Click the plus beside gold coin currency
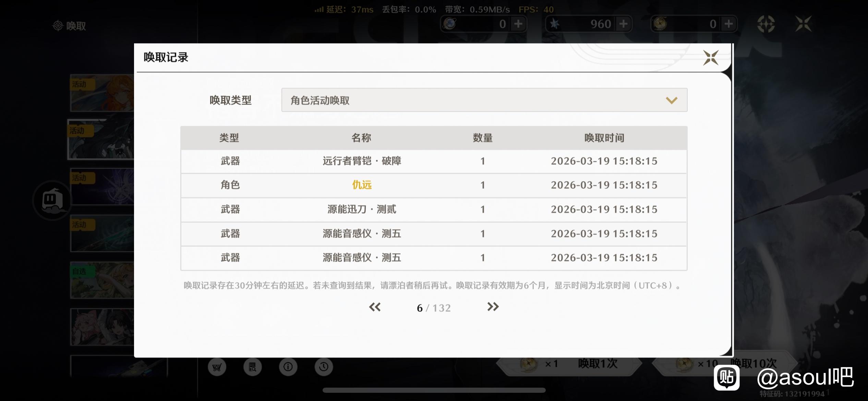Image resolution: width=868 pixels, height=401 pixels. coord(728,24)
